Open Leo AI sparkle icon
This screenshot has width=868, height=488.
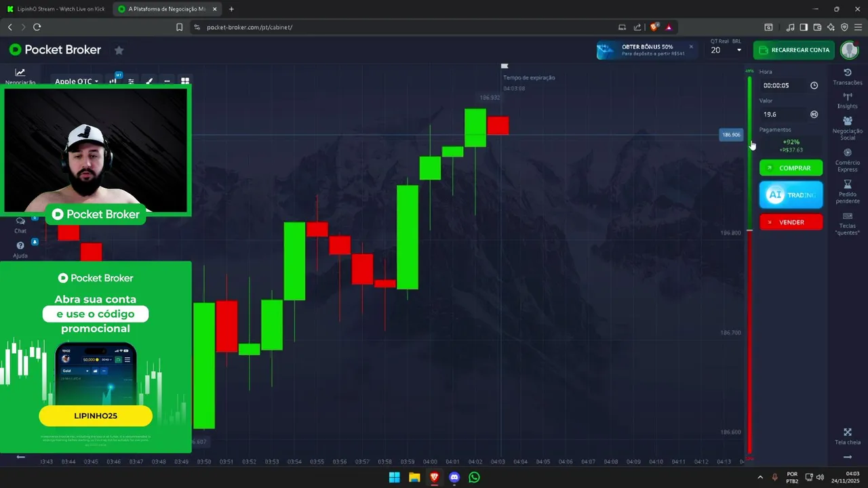[x=831, y=27]
